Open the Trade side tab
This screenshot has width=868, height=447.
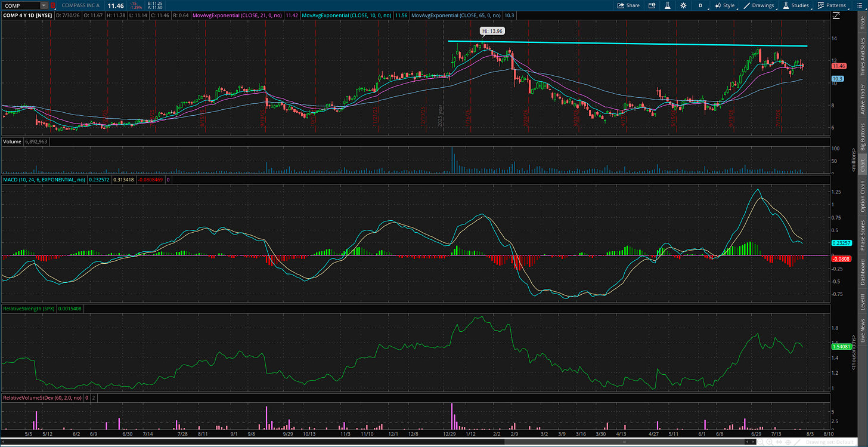[x=861, y=24]
